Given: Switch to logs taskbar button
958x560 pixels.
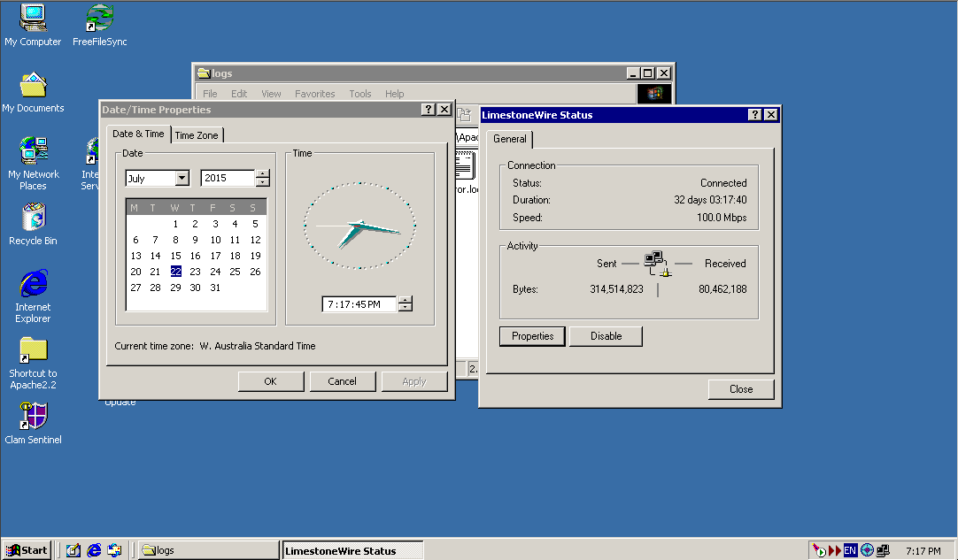Looking at the screenshot, I should coord(208,550).
